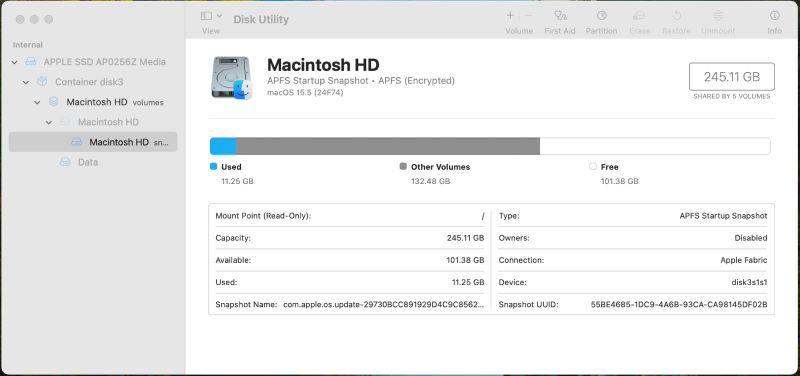Click the '132.48 GB' other volumes value
Screen dimensions: 800x376
pos(431,181)
